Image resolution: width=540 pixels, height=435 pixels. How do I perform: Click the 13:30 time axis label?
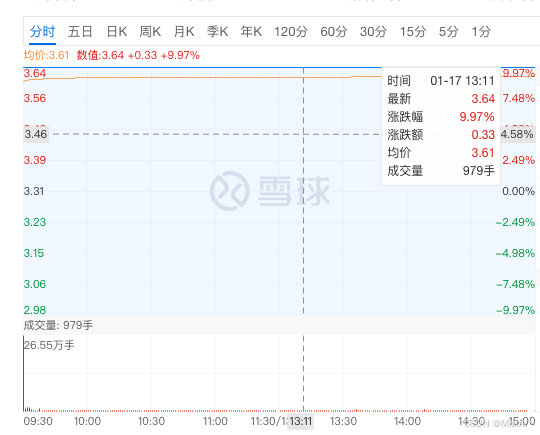343,421
